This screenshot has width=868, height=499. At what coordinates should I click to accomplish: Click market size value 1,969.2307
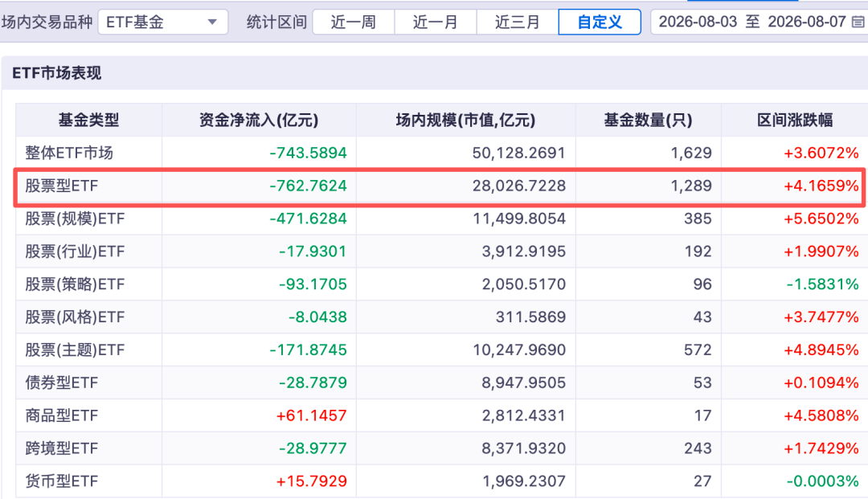tap(524, 481)
